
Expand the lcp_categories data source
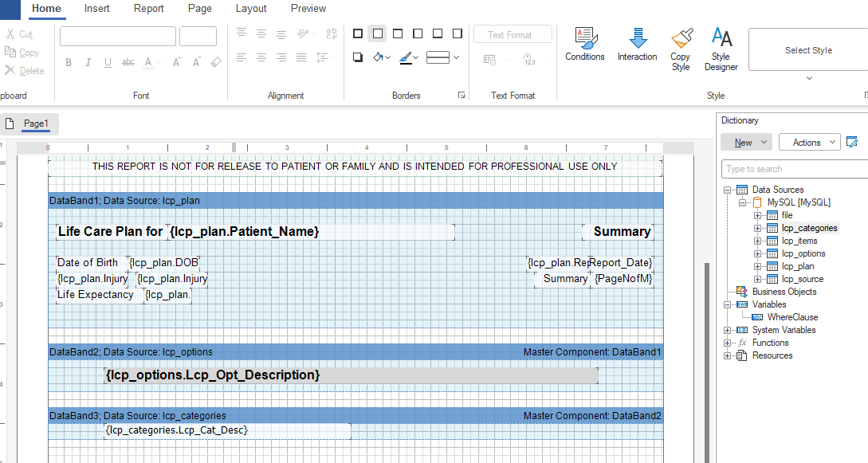pos(757,228)
